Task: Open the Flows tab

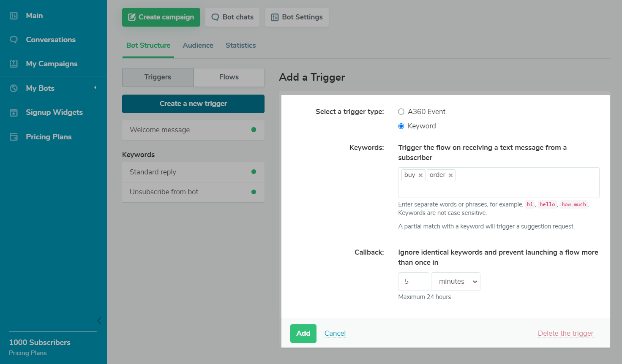Action: point(229,77)
